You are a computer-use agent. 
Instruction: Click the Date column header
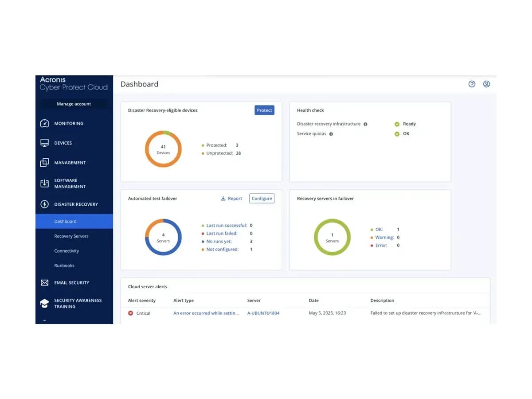click(313, 301)
